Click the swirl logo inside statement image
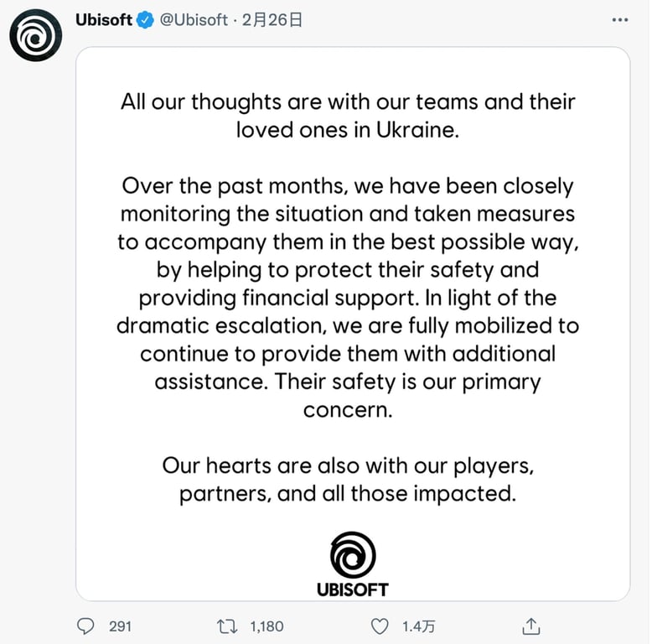652x644 pixels. click(353, 555)
